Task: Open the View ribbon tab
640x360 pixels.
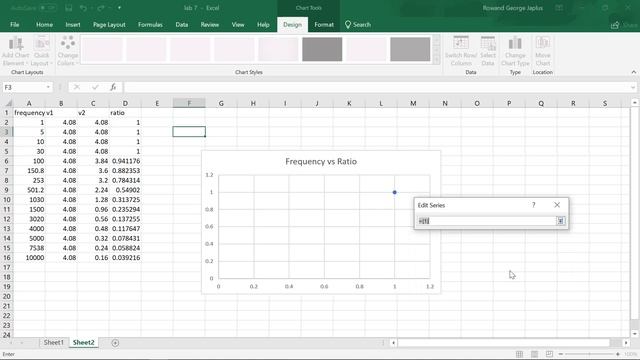Action: [x=238, y=24]
